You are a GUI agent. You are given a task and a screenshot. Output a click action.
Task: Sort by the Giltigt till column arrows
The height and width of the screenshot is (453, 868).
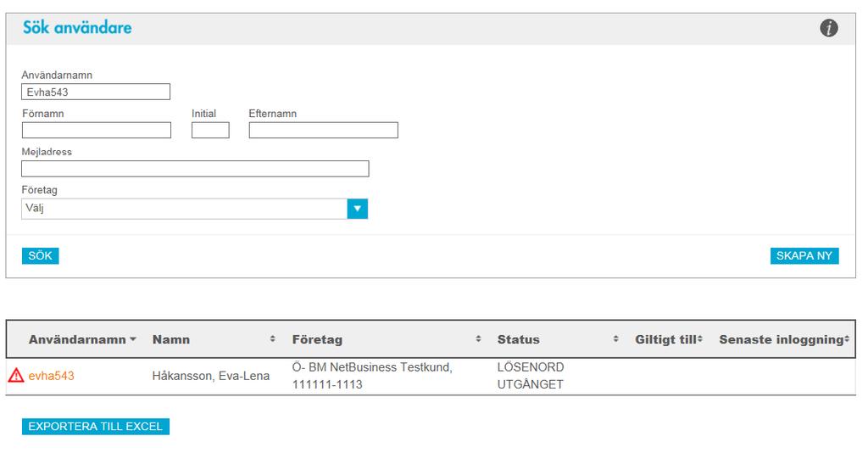tap(699, 339)
